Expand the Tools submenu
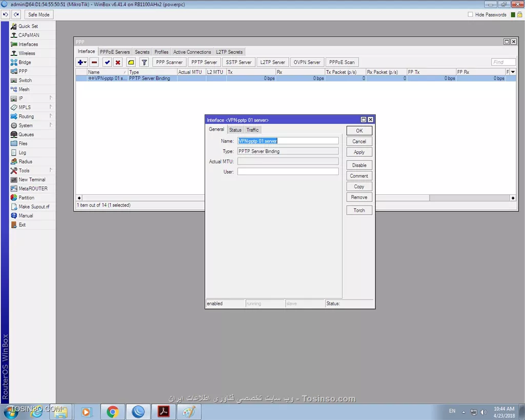This screenshot has width=525, height=420. click(32, 170)
